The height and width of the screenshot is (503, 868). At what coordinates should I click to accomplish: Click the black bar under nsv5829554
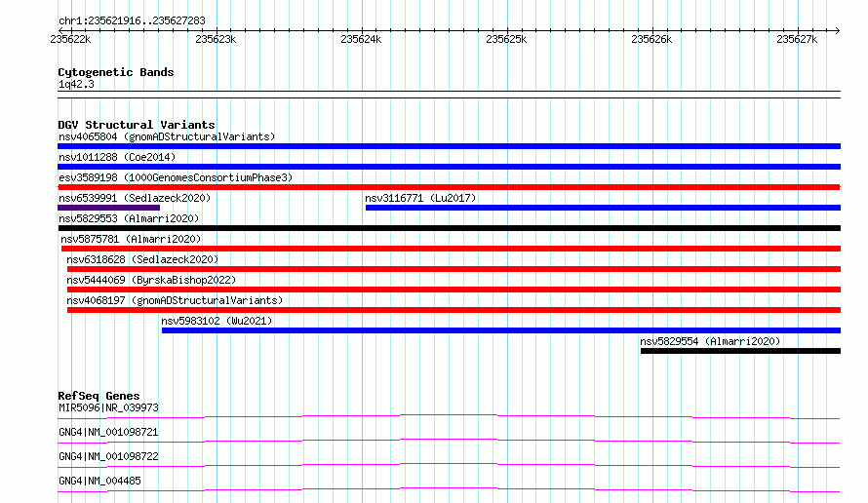(740, 351)
